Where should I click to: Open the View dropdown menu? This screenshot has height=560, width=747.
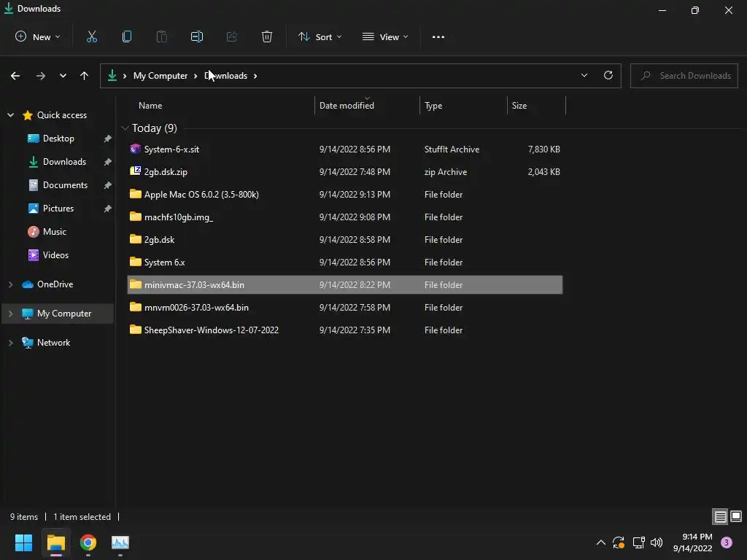point(385,36)
